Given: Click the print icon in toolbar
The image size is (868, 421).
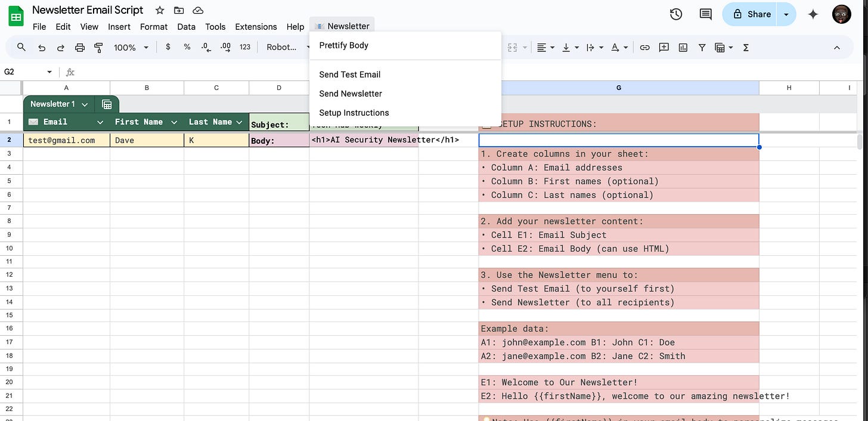Looking at the screenshot, I should pyautogui.click(x=80, y=47).
